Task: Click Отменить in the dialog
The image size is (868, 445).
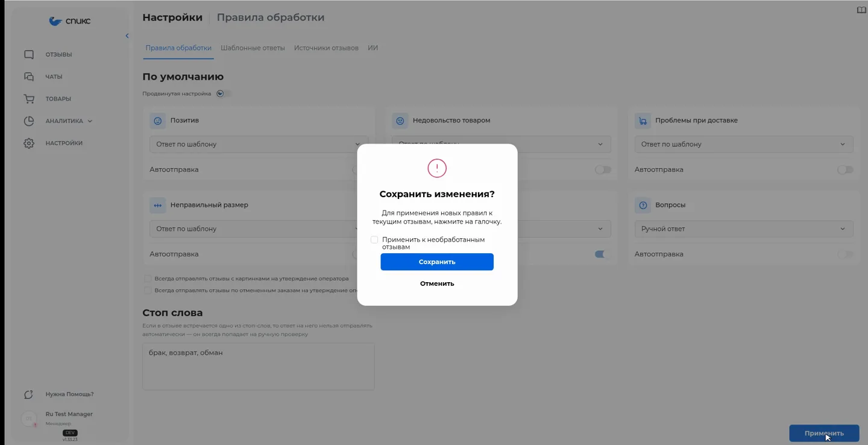Action: (437, 283)
